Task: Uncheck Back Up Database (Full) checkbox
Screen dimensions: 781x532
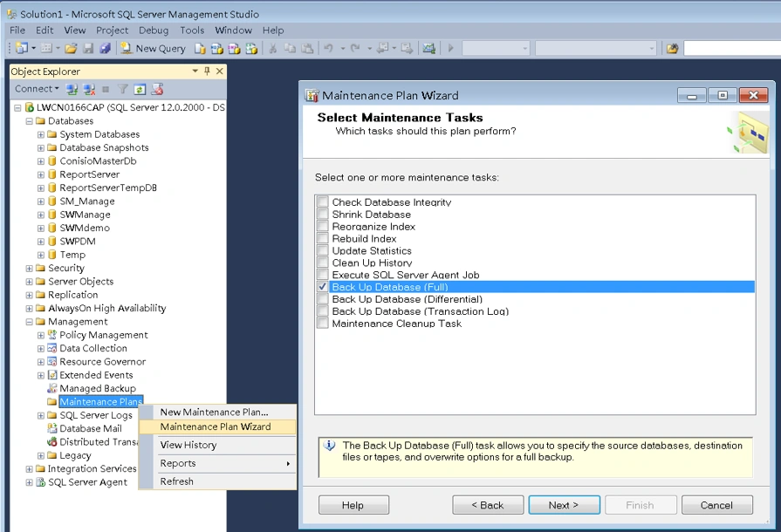Action: 323,287
